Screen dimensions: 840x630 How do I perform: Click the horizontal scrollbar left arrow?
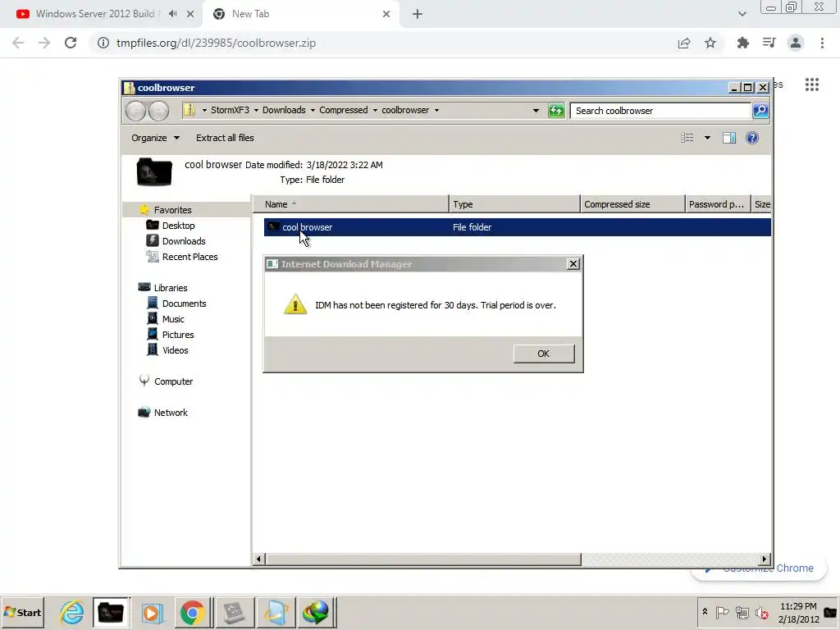tap(258, 559)
